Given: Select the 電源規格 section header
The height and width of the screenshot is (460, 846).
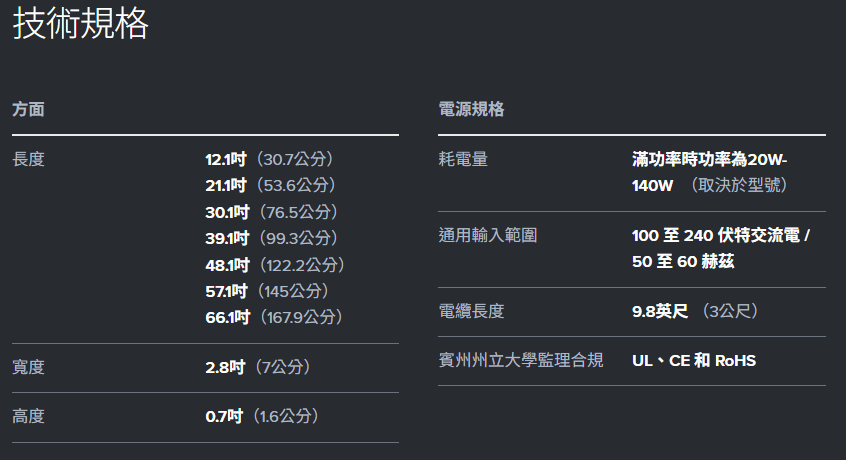Looking at the screenshot, I should pyautogui.click(x=471, y=109).
